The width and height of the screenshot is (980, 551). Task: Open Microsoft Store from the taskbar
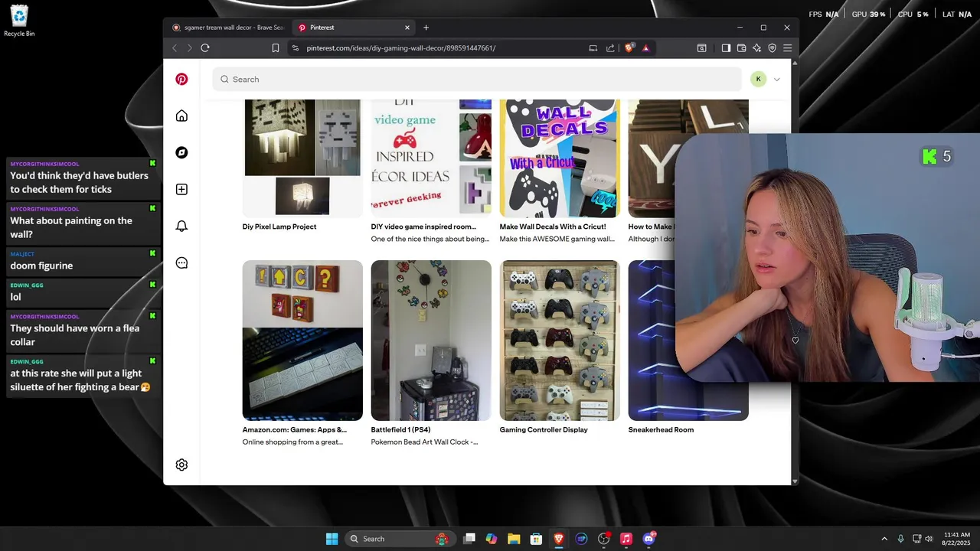[x=537, y=539]
